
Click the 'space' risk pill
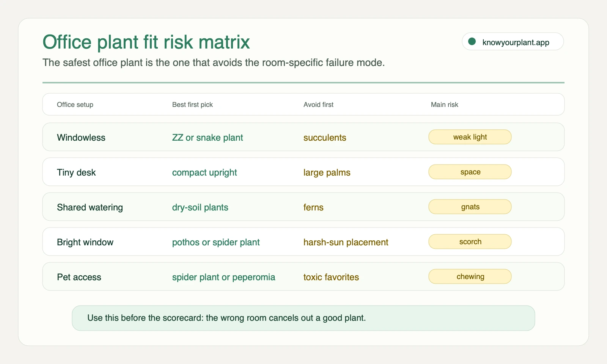tap(470, 172)
